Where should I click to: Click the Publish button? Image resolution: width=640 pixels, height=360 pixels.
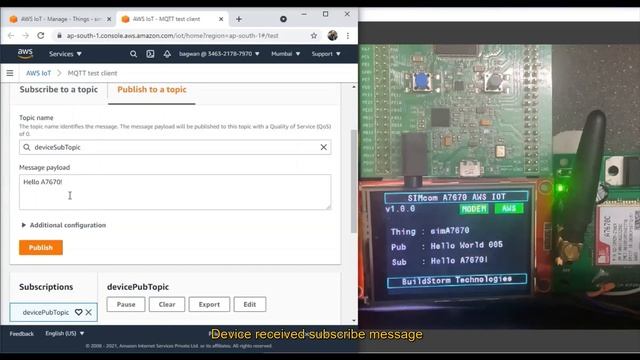point(41,248)
